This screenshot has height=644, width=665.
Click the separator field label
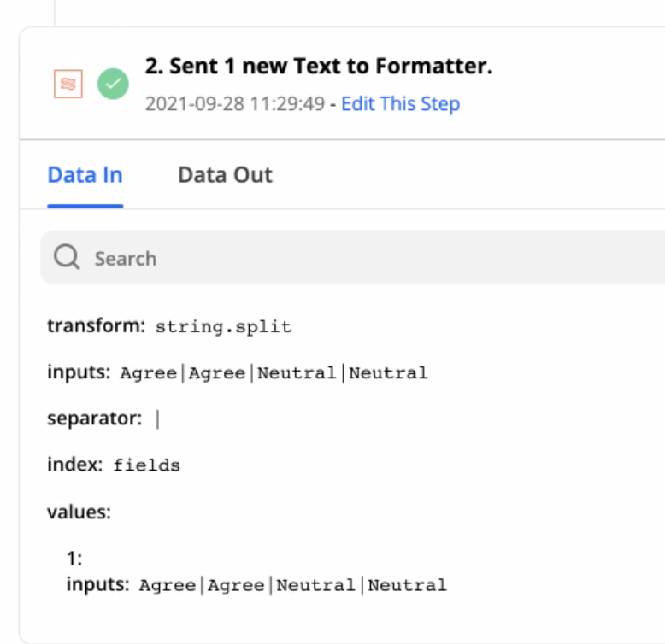pyautogui.click(x=94, y=419)
